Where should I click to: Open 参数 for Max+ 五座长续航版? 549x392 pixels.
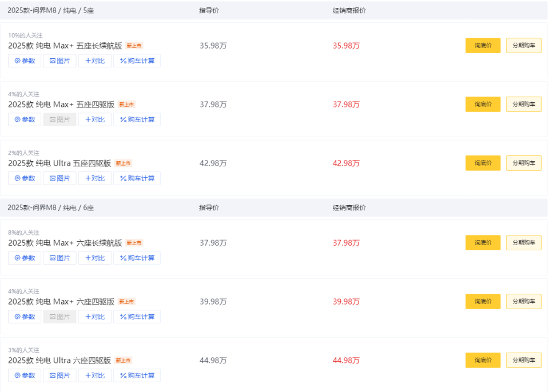[x=25, y=61]
